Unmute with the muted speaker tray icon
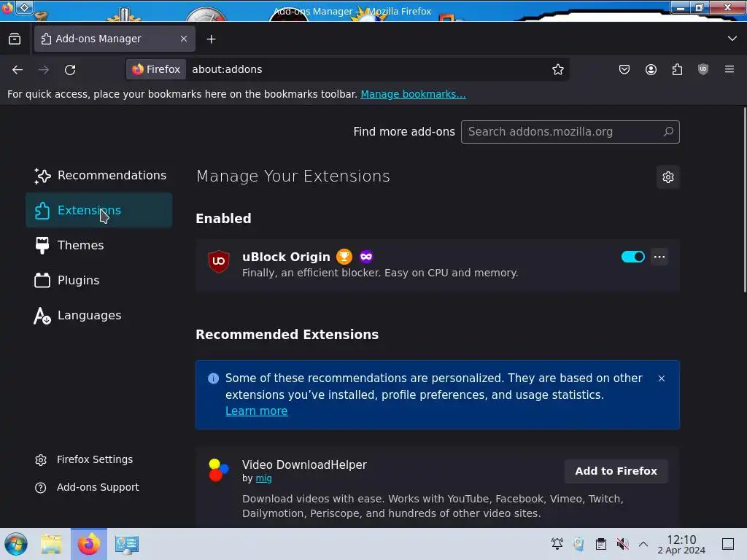 pos(622,544)
